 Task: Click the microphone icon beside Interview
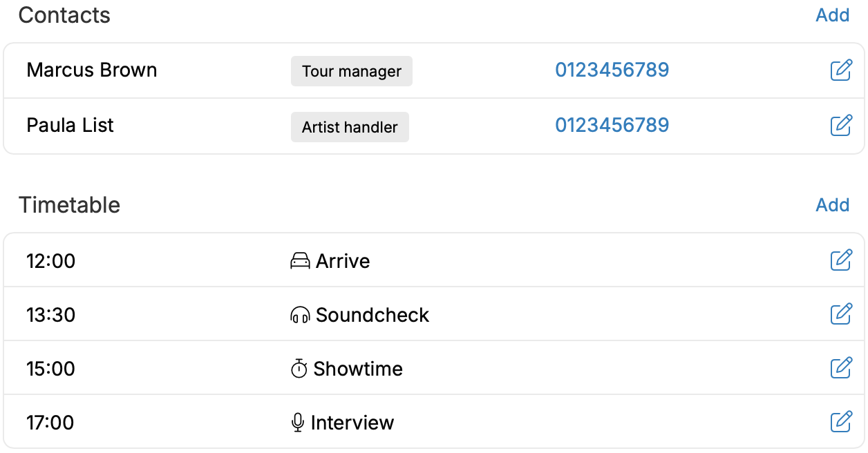click(298, 423)
